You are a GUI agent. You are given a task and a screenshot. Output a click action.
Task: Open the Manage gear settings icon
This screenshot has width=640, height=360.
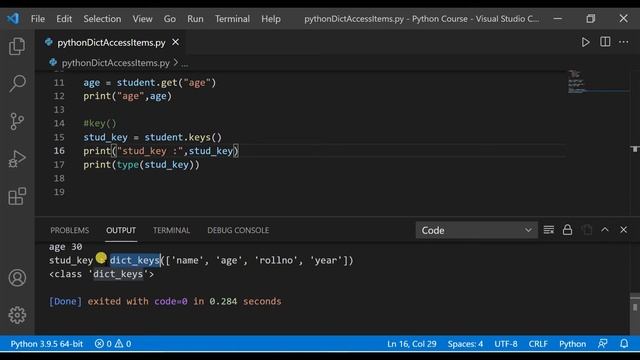(x=17, y=315)
